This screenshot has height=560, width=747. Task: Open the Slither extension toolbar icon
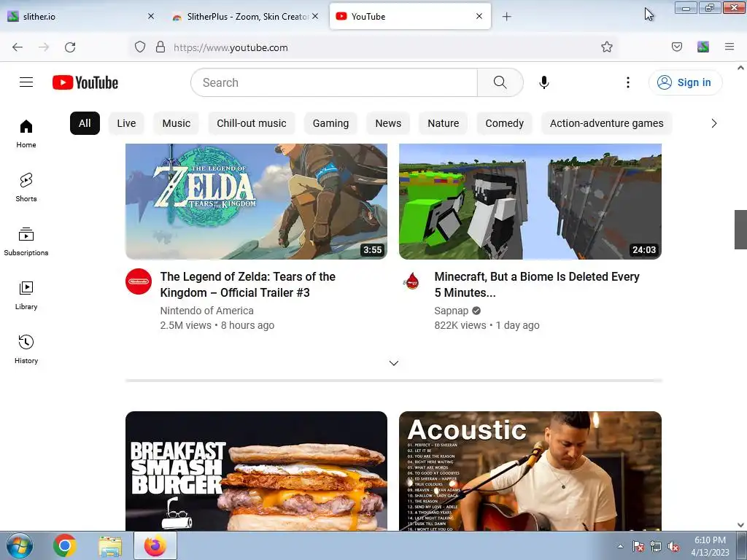(703, 47)
